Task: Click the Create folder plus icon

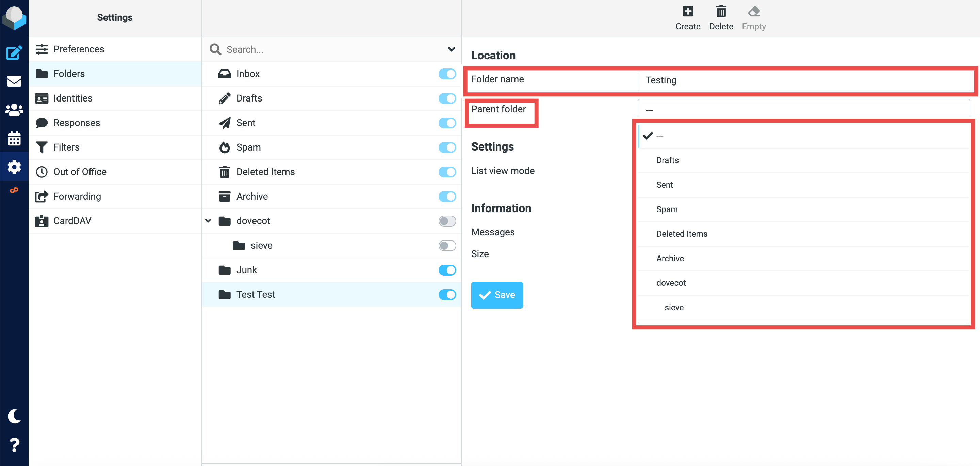Action: [x=687, y=12]
